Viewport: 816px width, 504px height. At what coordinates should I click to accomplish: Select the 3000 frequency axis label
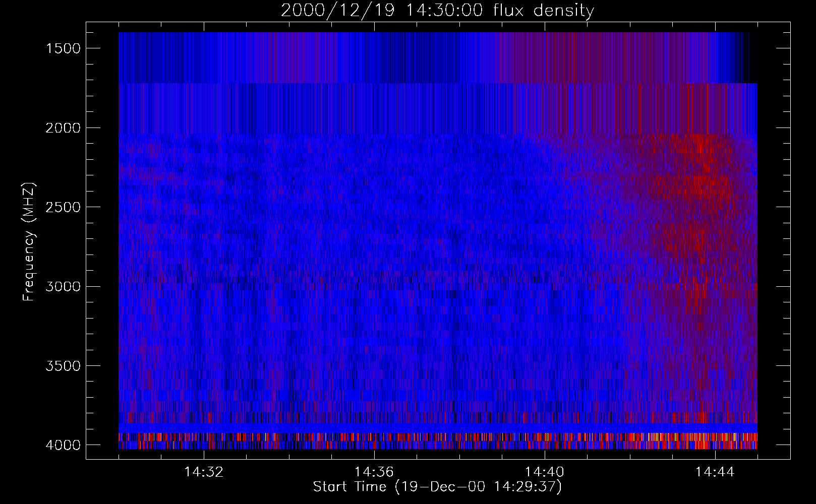(63, 287)
